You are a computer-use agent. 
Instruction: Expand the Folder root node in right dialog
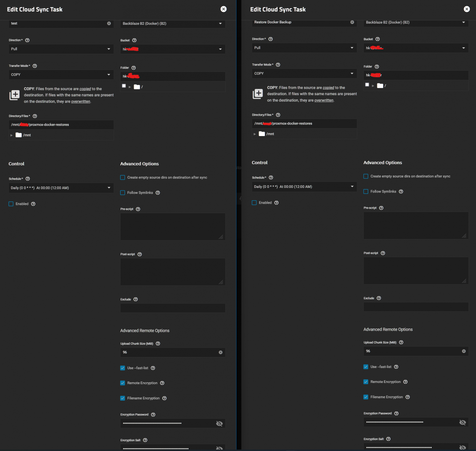click(x=373, y=86)
